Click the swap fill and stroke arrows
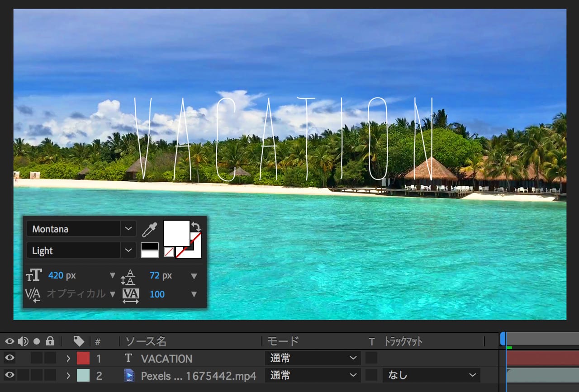 (197, 226)
